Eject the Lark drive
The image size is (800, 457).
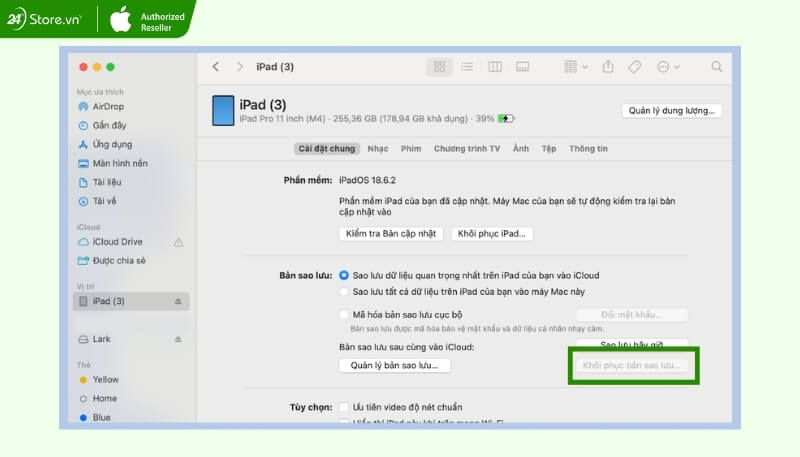coord(178,339)
